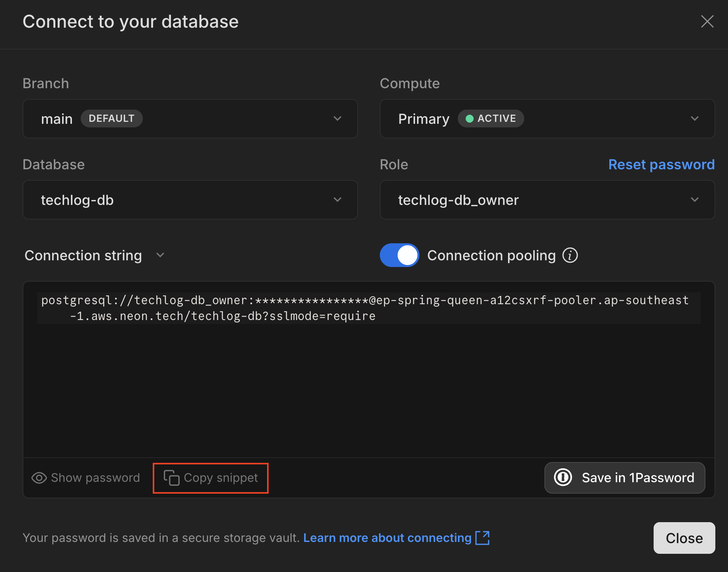Click the eye icon for Show password

tap(39, 478)
